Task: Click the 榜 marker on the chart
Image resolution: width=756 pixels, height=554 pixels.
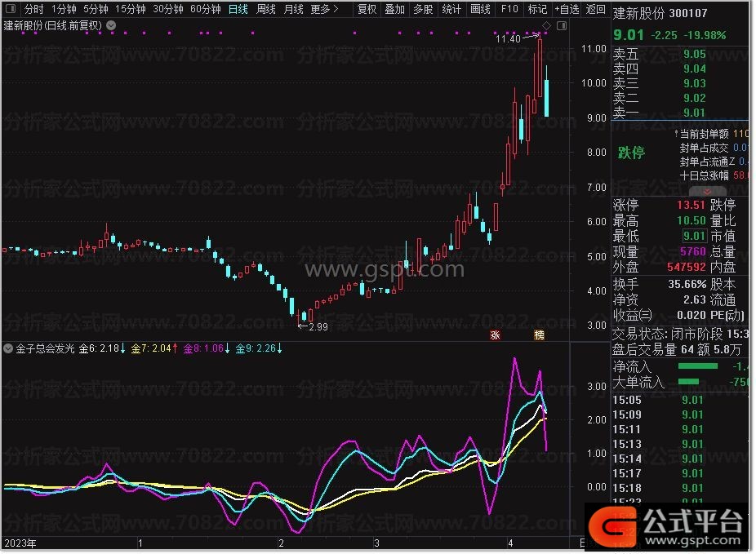Action: click(x=539, y=335)
